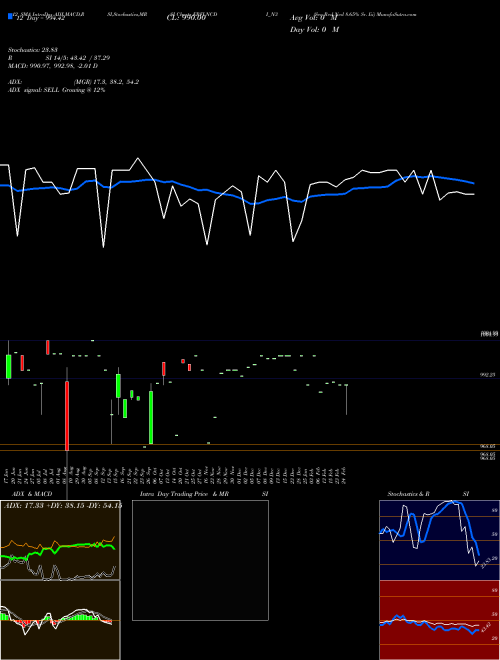Viewport: 500px width, 660px height.
Task: Select the '12 Day = 994.42' label
Action: pos(40,18)
